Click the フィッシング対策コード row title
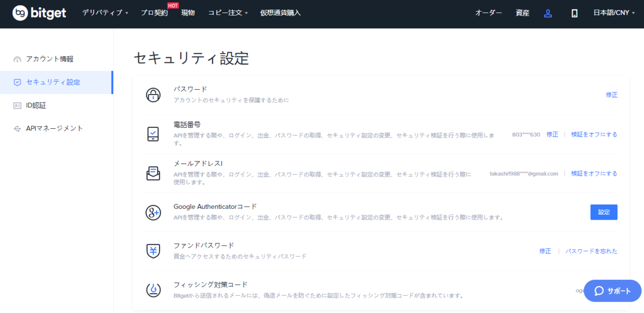 click(210, 285)
